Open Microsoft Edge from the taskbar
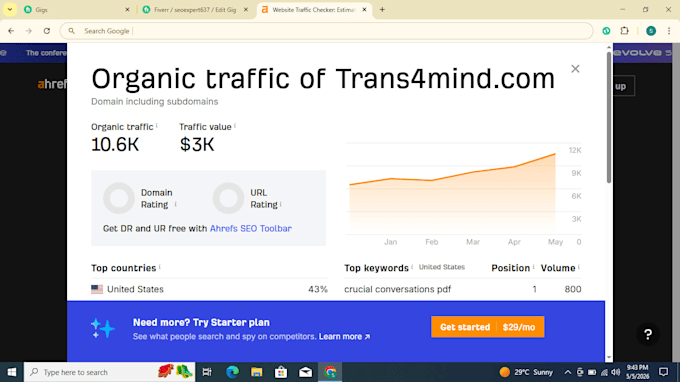The image size is (680, 382). tap(232, 372)
